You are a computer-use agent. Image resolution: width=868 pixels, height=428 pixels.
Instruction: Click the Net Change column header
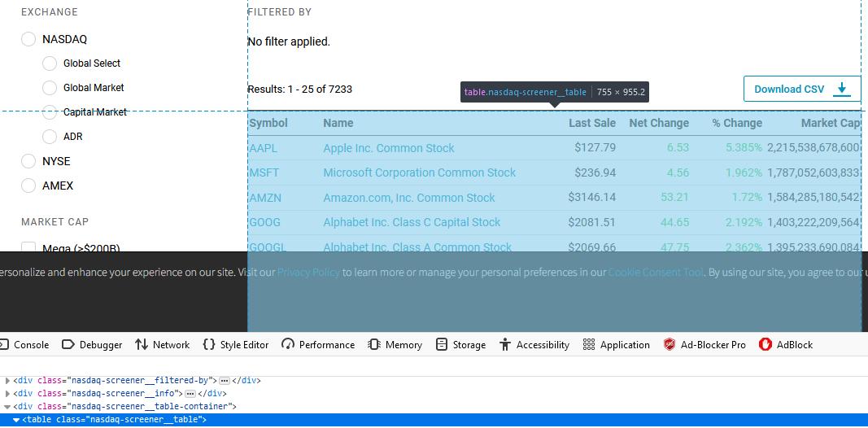point(659,123)
